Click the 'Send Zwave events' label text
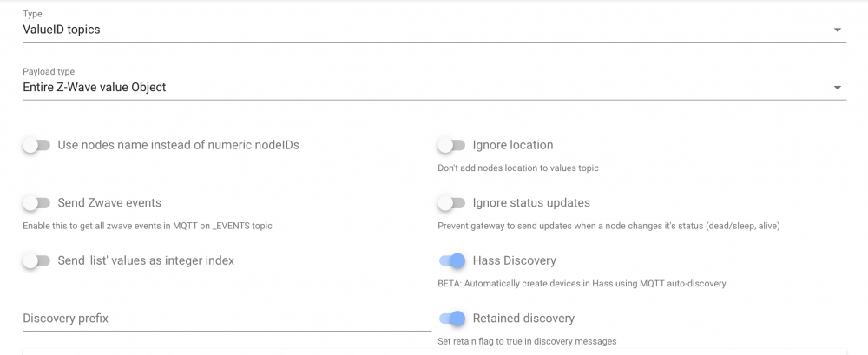 pos(109,203)
